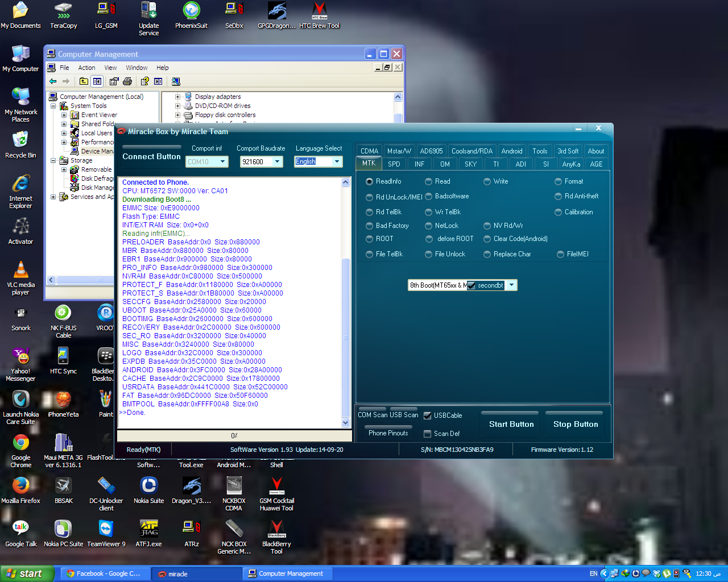Click the Phone Pinouts button
Screen dimensions: 728x582
(388, 433)
